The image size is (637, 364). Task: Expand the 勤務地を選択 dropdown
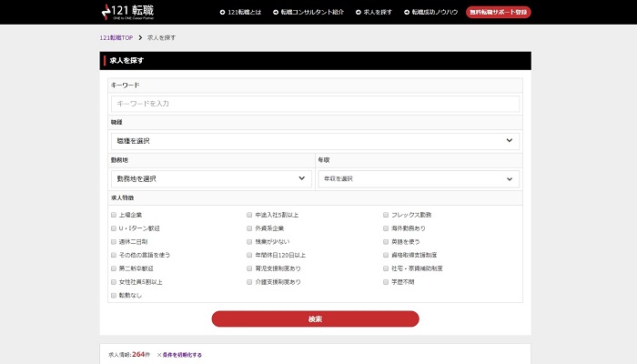point(210,178)
